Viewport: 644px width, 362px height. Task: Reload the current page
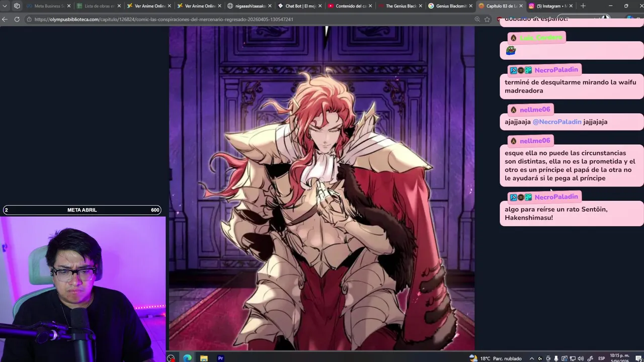pos(17,19)
